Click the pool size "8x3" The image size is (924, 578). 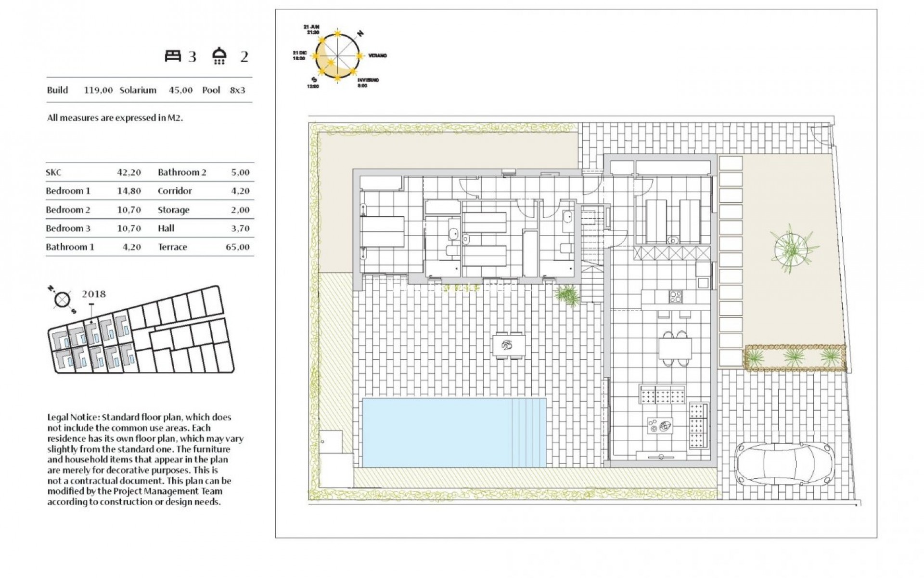click(237, 90)
